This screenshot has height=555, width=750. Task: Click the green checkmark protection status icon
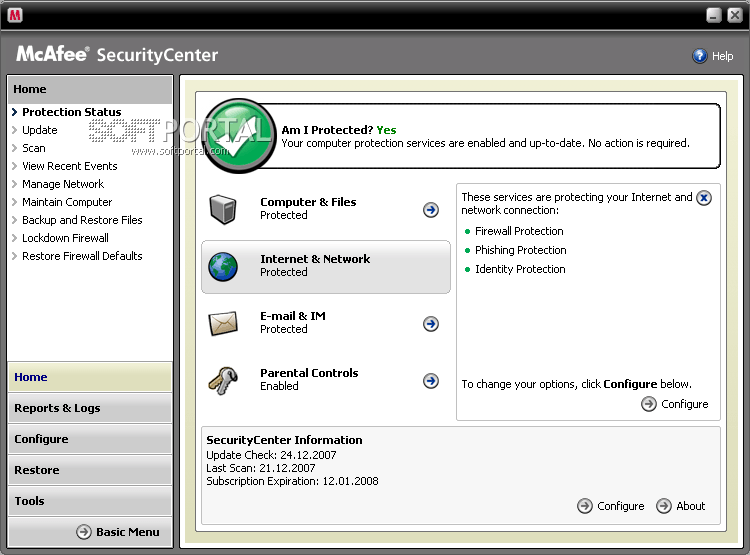click(239, 135)
